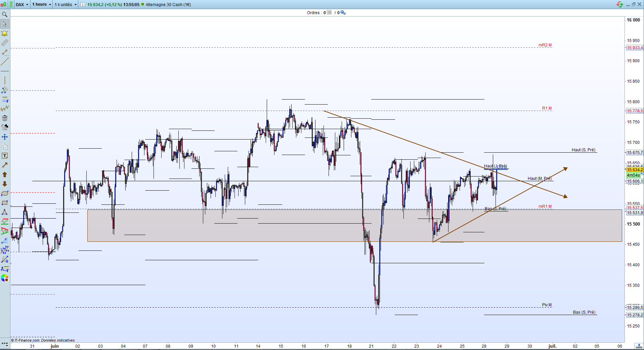
Task: Open the hammer and wrench settings tool
Action: [5, 127]
